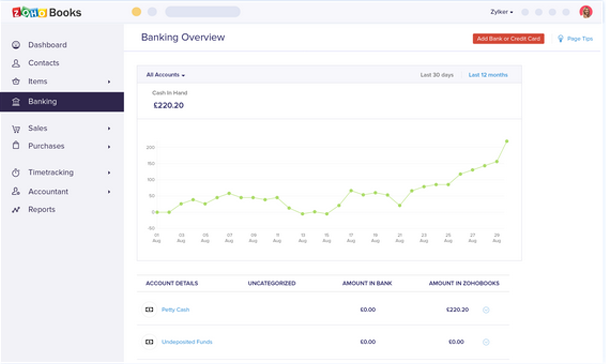Open Contacts via its person icon

pos(16,63)
